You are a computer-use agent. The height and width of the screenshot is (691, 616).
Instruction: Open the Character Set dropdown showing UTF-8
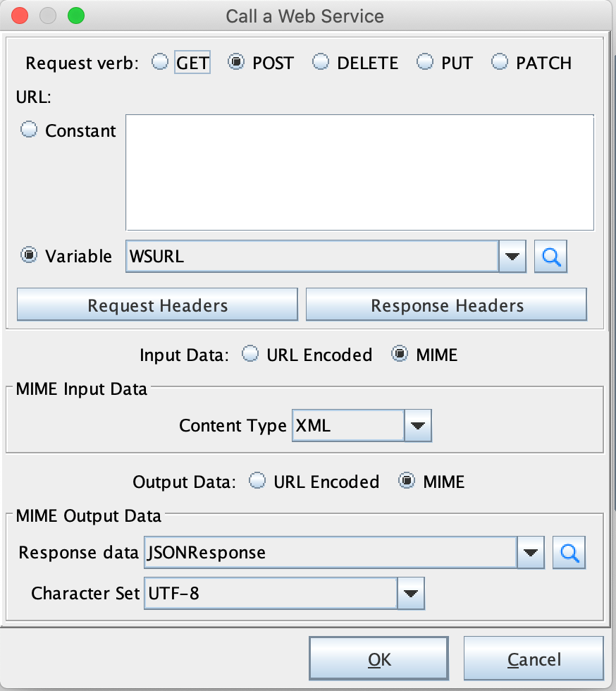pyautogui.click(x=409, y=594)
